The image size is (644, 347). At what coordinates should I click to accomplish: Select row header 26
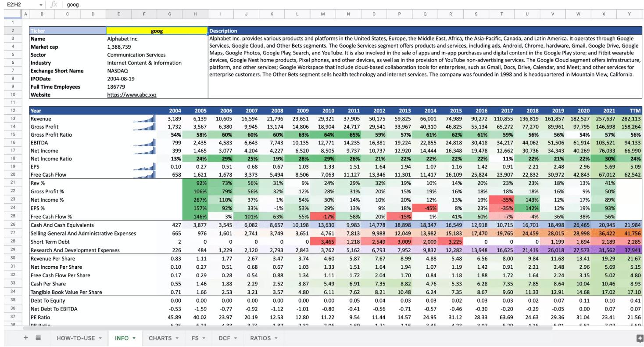pos(13,225)
